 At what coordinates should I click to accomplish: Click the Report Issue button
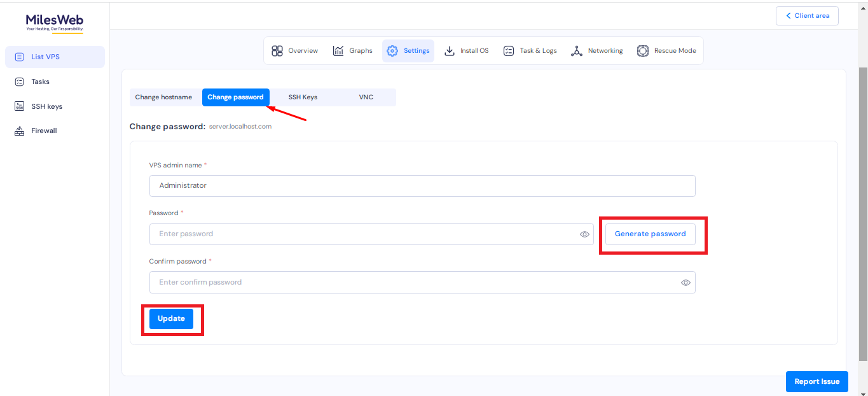(x=816, y=381)
